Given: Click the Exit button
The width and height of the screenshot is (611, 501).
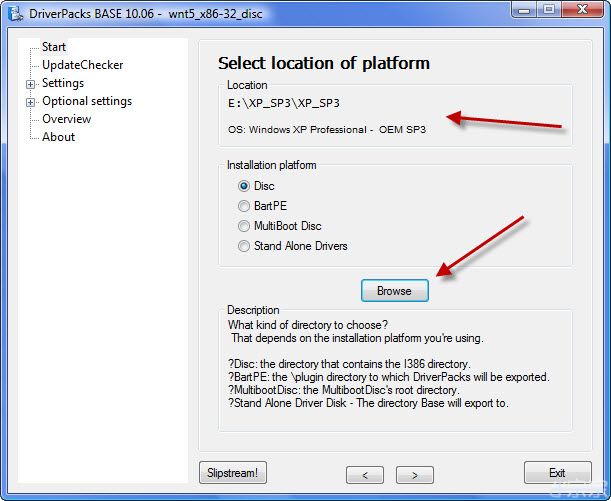Looking at the screenshot, I should [x=557, y=473].
